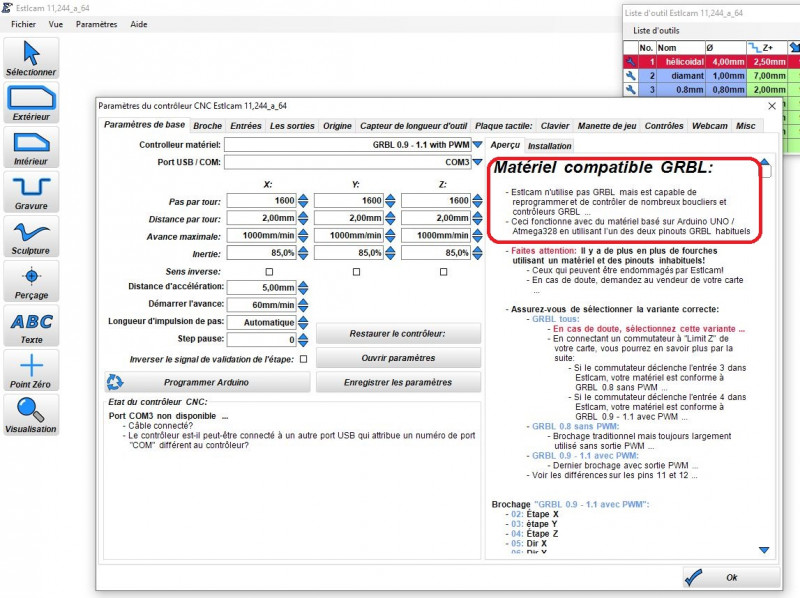Viewport: 800px width, 598px height.
Task: Click the Programmer Arduino button
Action: coord(205,382)
